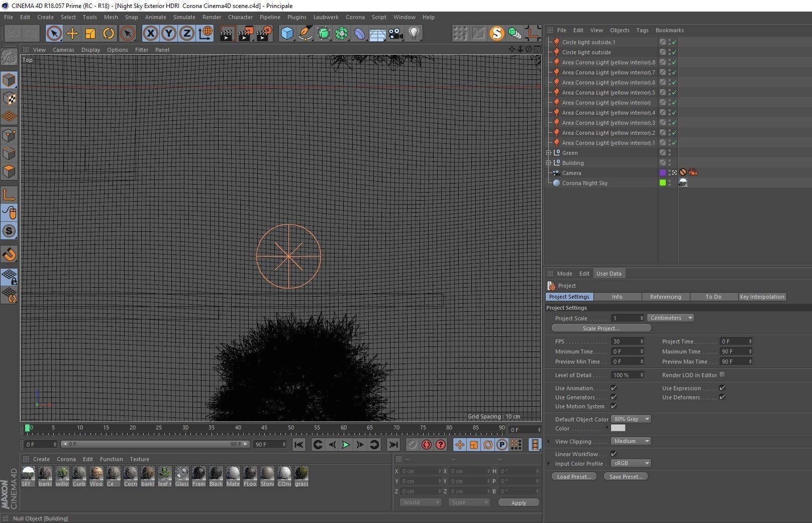Click the Scale Project button

point(601,328)
